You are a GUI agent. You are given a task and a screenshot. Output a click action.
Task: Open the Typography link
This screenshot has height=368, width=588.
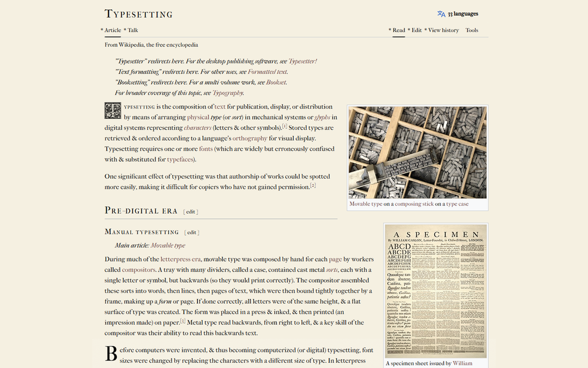228,92
